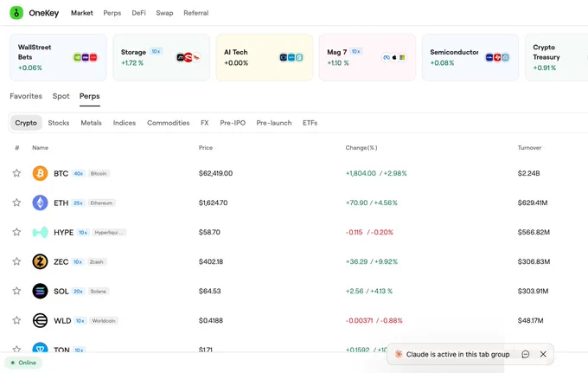
Task: Add SOL to favorites via star
Action: [x=16, y=291]
